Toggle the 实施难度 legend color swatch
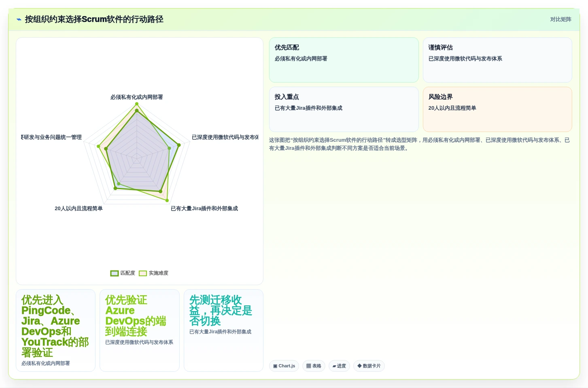 coord(143,273)
